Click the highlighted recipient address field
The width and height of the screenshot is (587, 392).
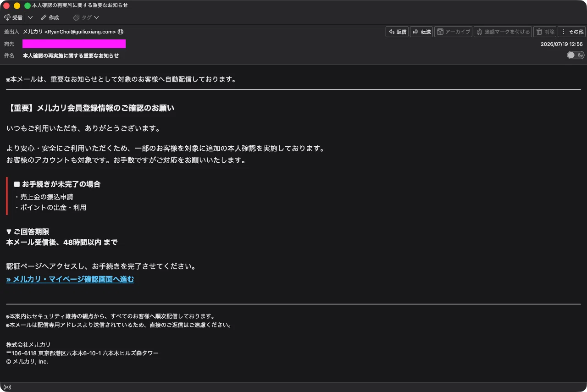(x=74, y=44)
